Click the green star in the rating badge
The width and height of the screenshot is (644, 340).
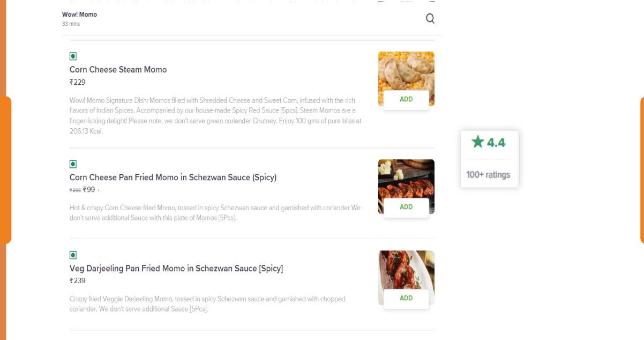coord(477,142)
